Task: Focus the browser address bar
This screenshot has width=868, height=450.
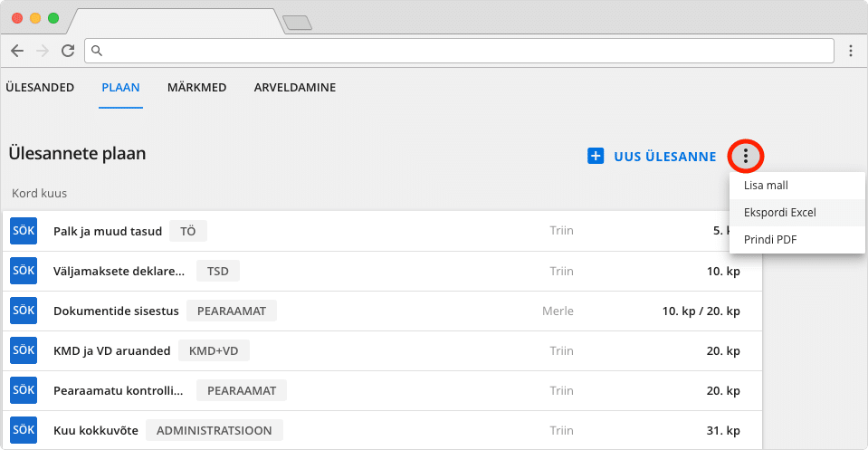Action: tap(459, 51)
